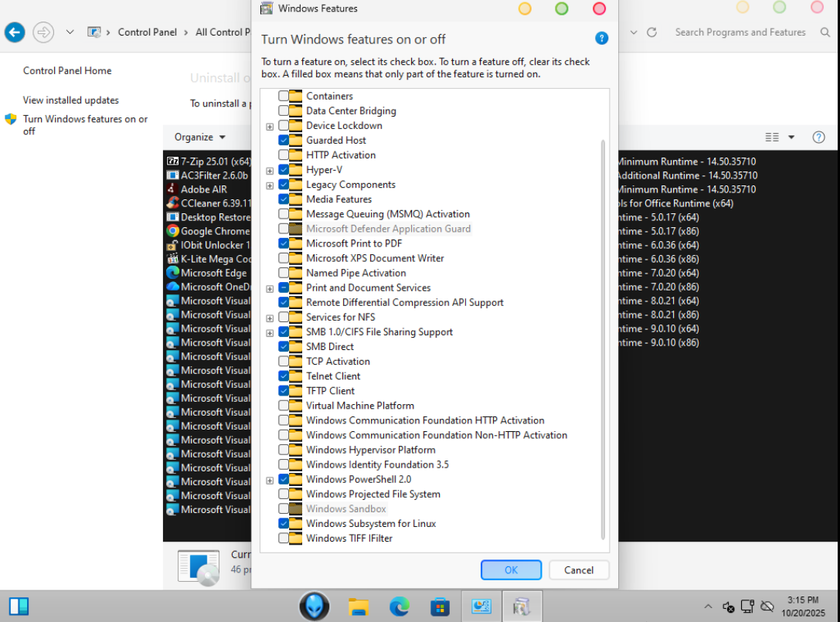
Task: Click the refresh icon beside the address bar
Action: (651, 32)
